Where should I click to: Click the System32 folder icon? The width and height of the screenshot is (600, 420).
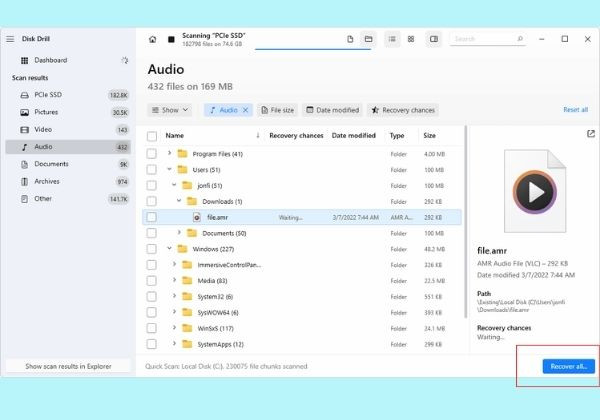coord(187,296)
